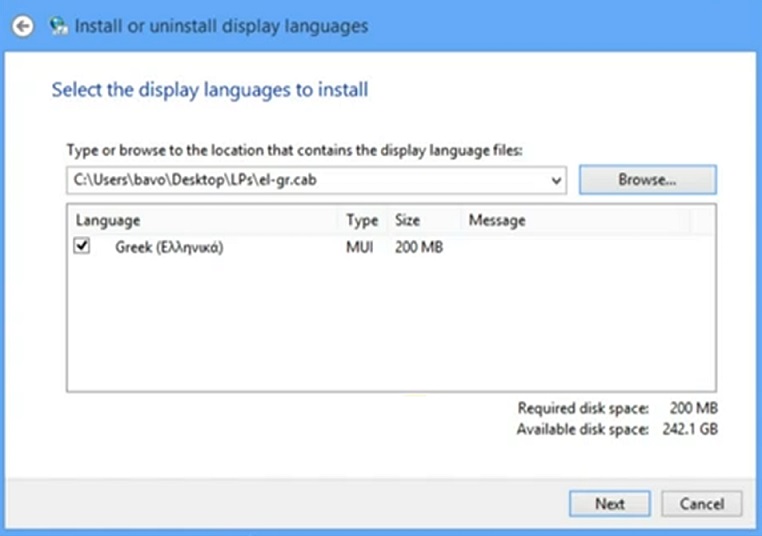Sort by the Type column header
762x536 pixels.
tap(362, 221)
